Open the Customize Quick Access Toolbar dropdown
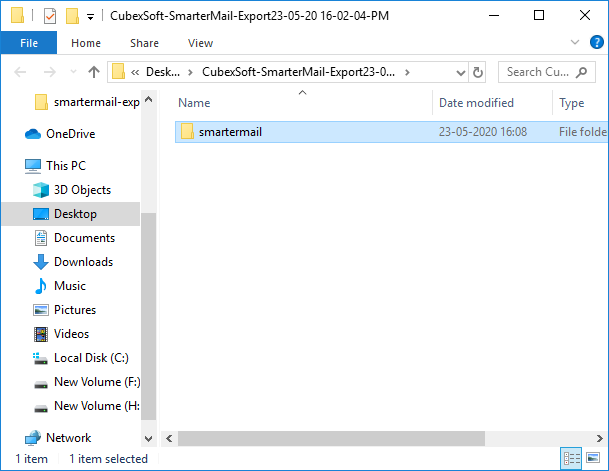Viewport: 609px width, 471px height. pos(90,17)
